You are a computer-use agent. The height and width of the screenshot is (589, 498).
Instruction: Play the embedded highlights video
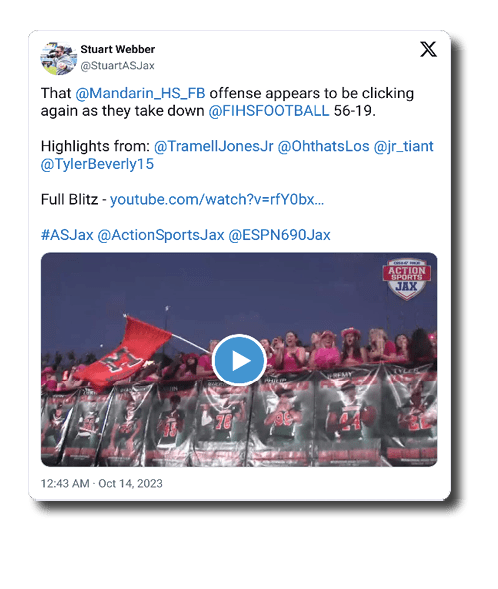tap(239, 360)
